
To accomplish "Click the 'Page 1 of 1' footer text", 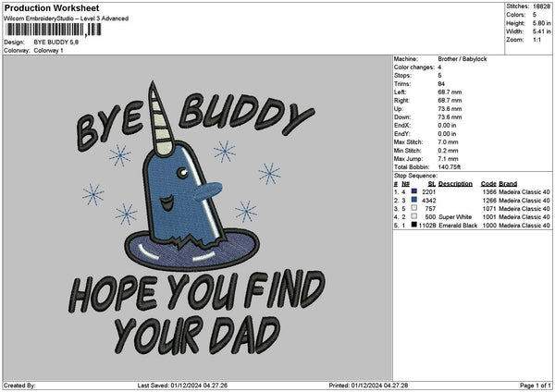I will (536, 386).
